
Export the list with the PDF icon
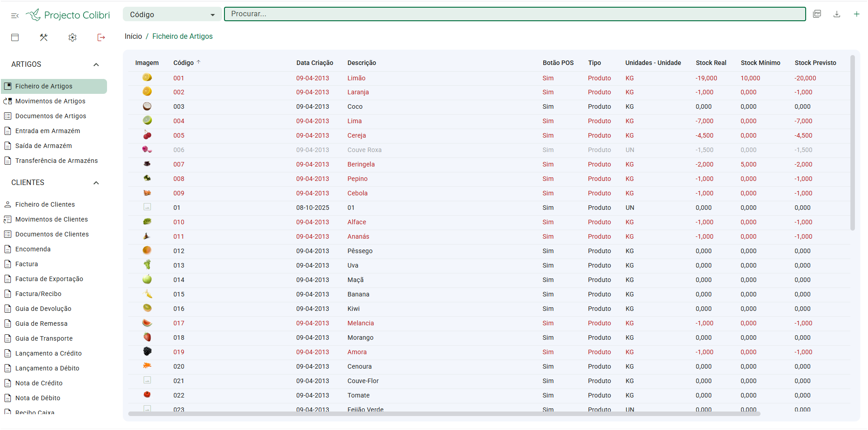(x=817, y=14)
